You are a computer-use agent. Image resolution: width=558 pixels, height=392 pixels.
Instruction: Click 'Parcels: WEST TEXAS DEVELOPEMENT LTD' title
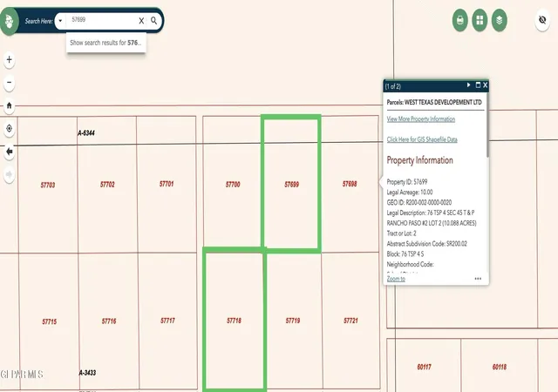[434, 102]
